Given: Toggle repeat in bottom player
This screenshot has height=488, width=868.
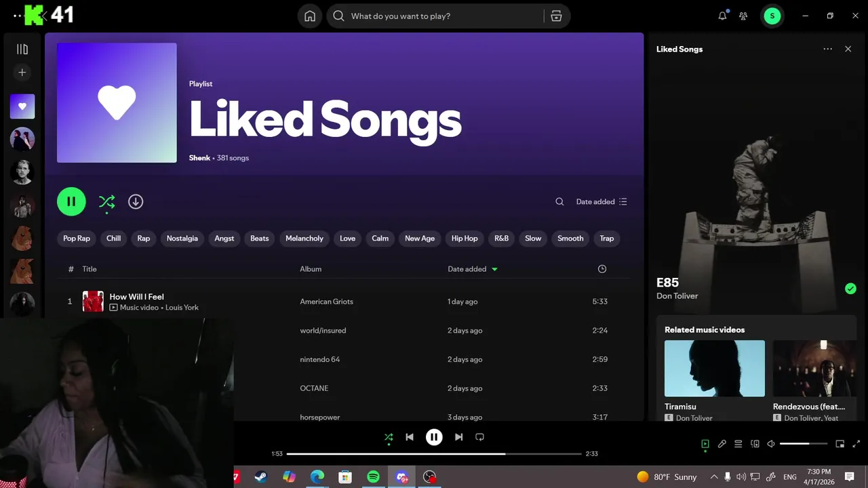Looking at the screenshot, I should [479, 437].
